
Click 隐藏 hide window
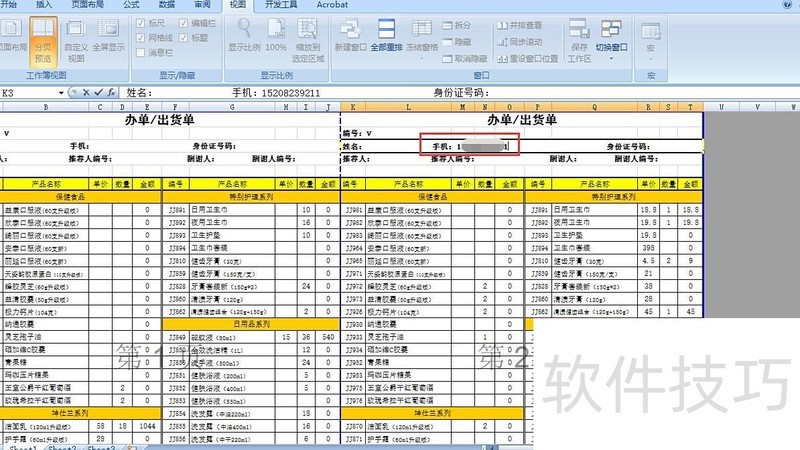tap(457, 42)
